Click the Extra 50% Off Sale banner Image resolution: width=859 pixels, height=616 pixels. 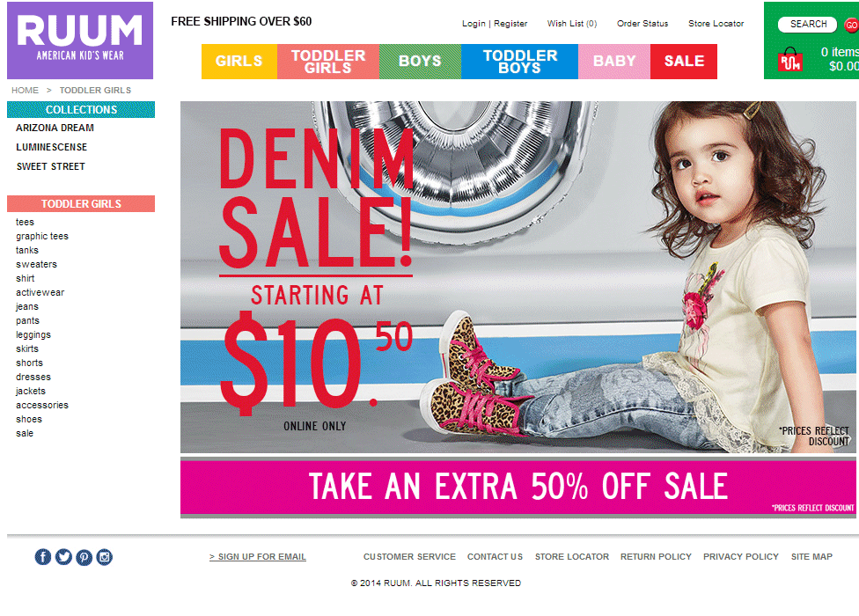pyautogui.click(x=518, y=488)
